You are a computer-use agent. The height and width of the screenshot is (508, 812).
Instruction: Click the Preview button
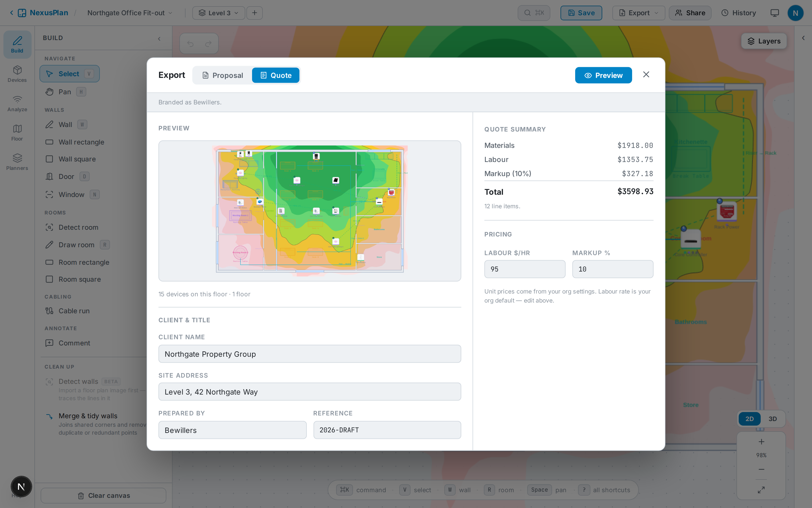tap(603, 75)
